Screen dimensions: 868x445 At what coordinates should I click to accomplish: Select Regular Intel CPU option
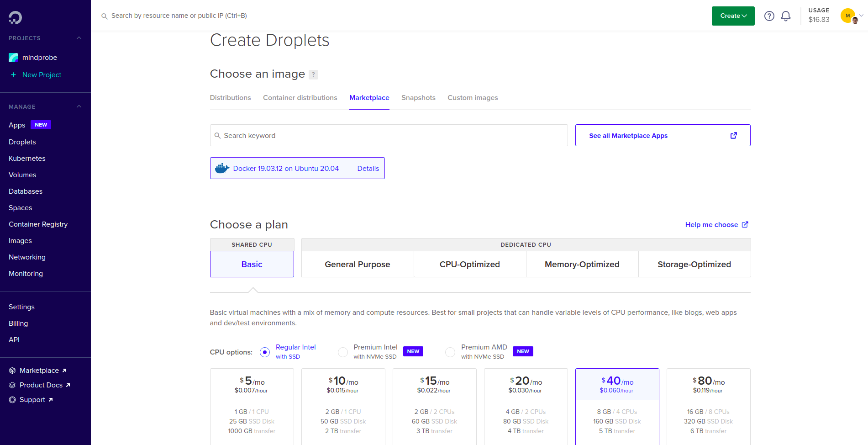pos(265,352)
